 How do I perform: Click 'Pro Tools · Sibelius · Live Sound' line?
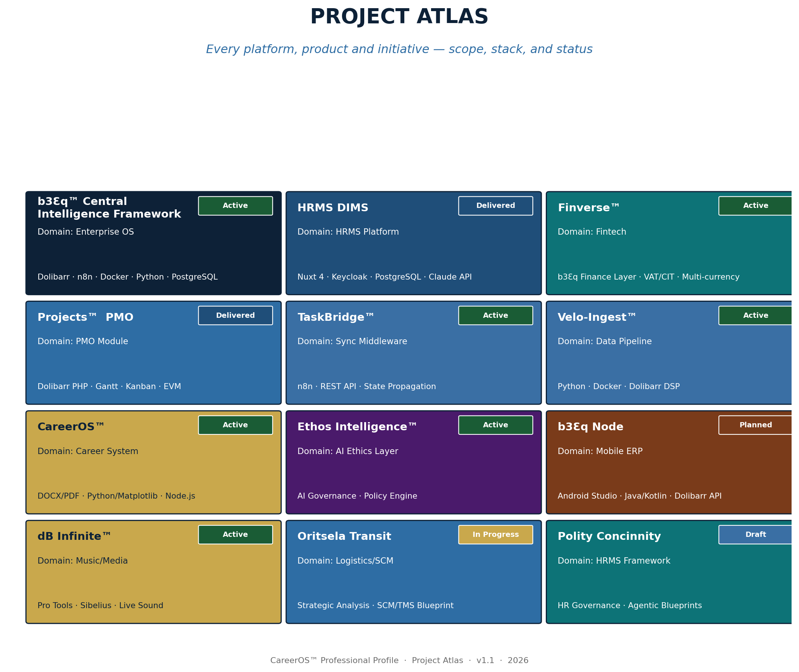[100, 606]
